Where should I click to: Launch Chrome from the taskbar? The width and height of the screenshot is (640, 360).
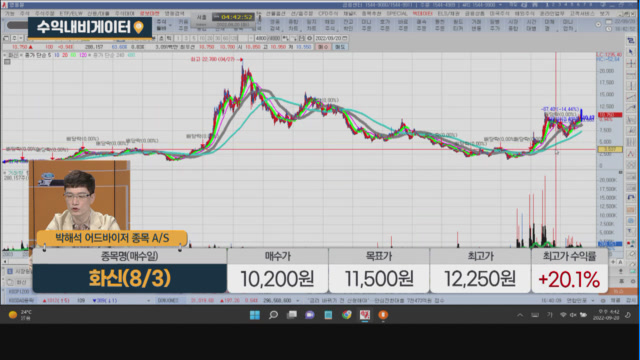pos(347,315)
